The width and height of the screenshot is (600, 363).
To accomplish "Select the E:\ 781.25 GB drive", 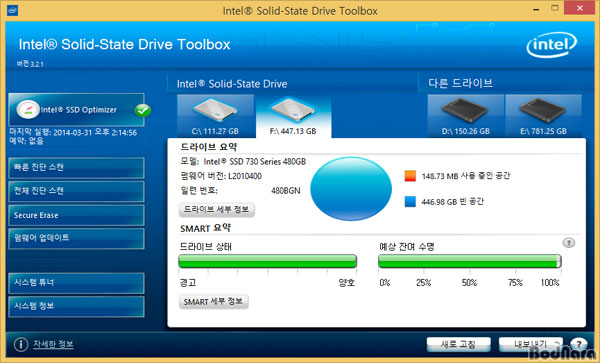I will pyautogui.click(x=543, y=116).
